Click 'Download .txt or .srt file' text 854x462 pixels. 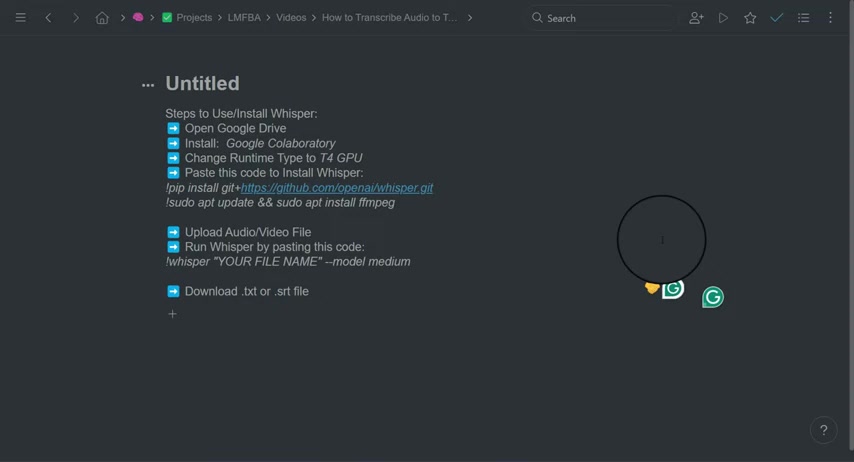click(247, 291)
